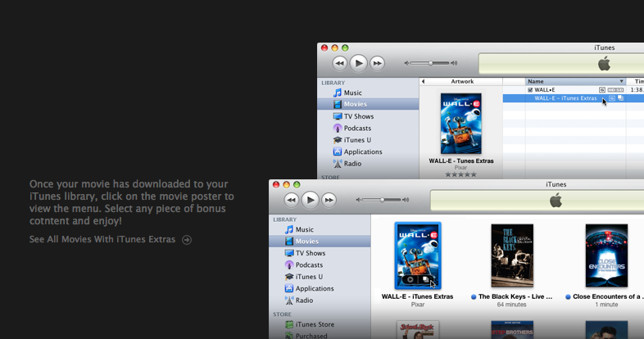644x339 pixels.
Task: Click the iTunes Extras stack icon in selected row
Action: point(620,98)
